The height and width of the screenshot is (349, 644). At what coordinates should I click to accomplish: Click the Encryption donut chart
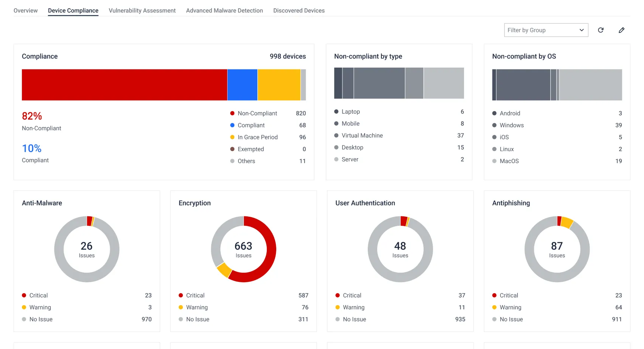[243, 249]
